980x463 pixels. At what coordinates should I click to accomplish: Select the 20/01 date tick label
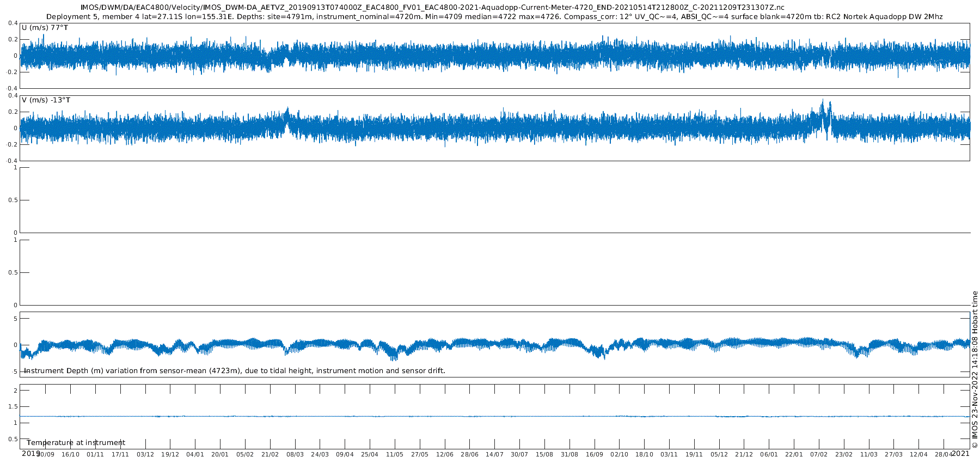[x=220, y=454]
